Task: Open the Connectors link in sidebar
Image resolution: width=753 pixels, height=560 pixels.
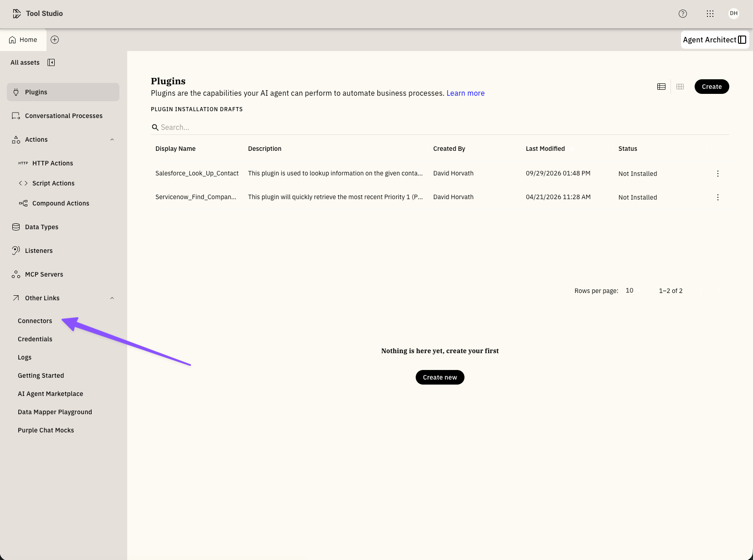Action: 35,321
